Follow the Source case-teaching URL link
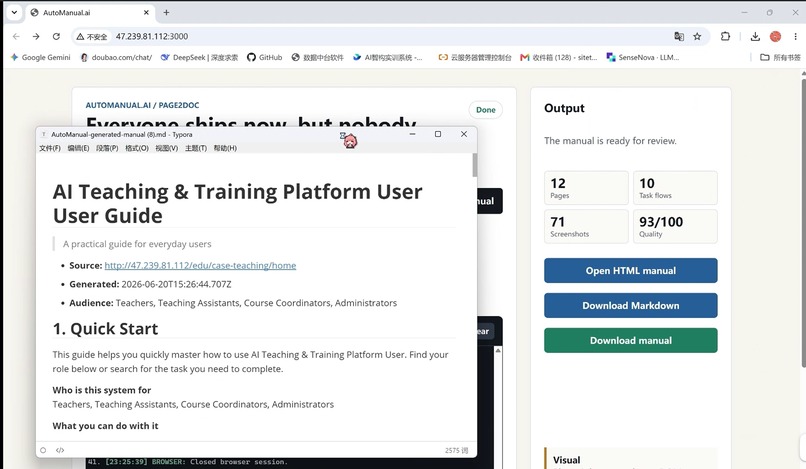 click(x=200, y=265)
